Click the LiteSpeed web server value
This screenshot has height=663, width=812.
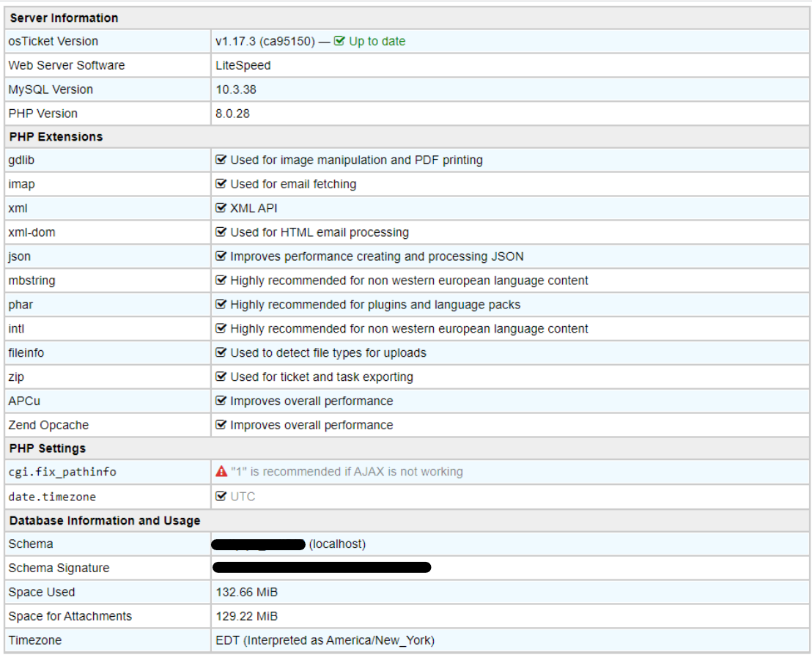pos(243,65)
